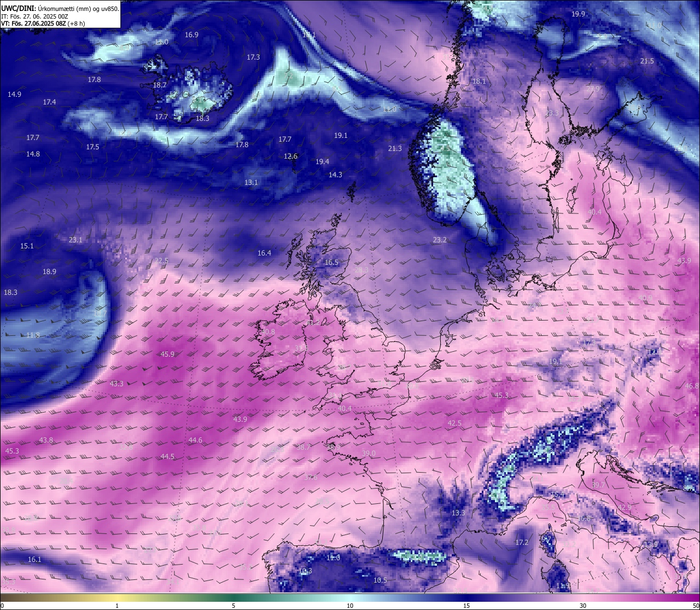Click the map value 14.9
The width and height of the screenshot is (700, 610).
14,95
